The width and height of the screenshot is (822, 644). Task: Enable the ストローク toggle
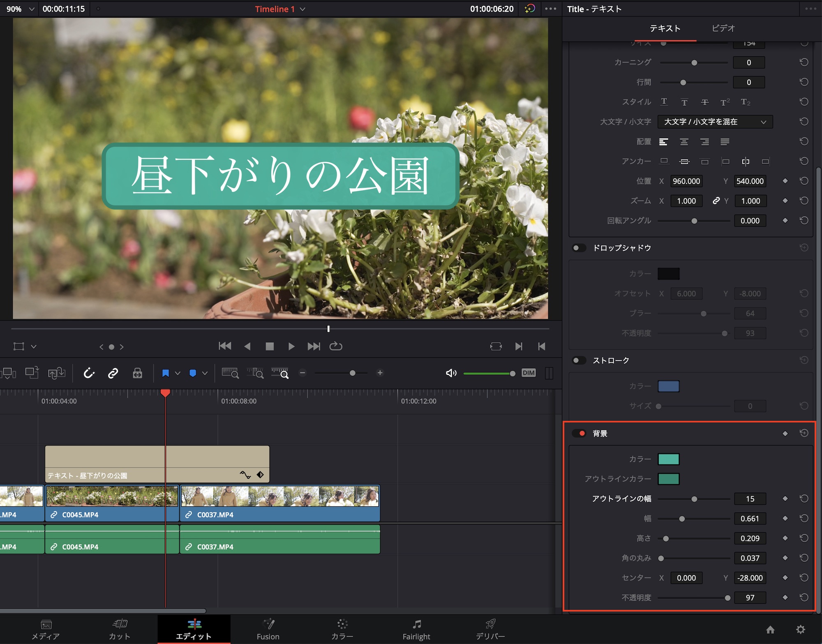click(579, 360)
